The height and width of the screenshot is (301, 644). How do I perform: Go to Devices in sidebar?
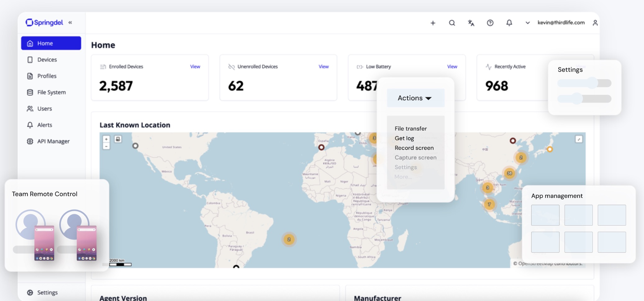[47, 60]
